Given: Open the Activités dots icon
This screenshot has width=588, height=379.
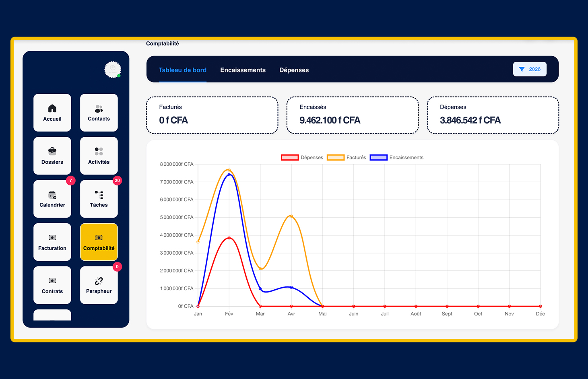Looking at the screenshot, I should pos(99,151).
